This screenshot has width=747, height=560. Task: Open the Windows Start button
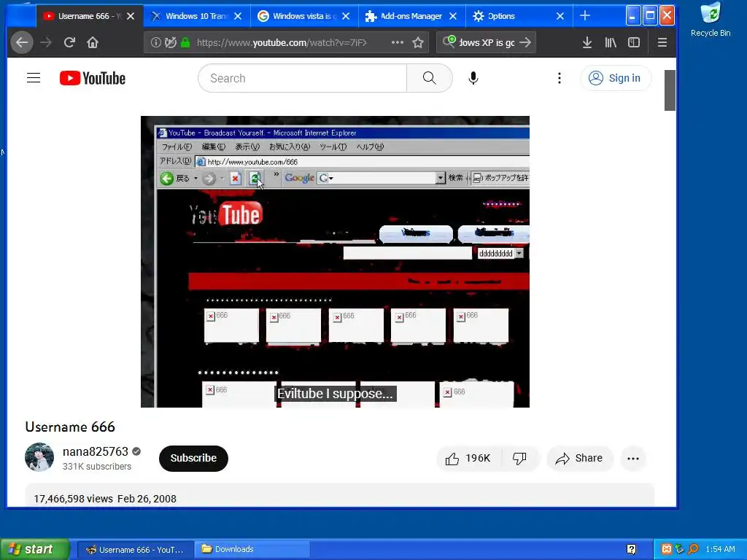tap(35, 549)
